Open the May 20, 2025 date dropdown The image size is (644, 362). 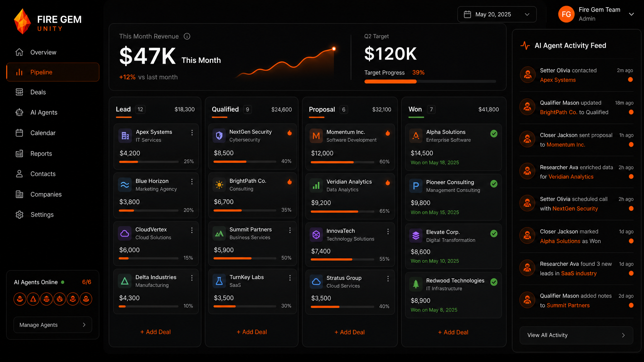[x=497, y=14]
